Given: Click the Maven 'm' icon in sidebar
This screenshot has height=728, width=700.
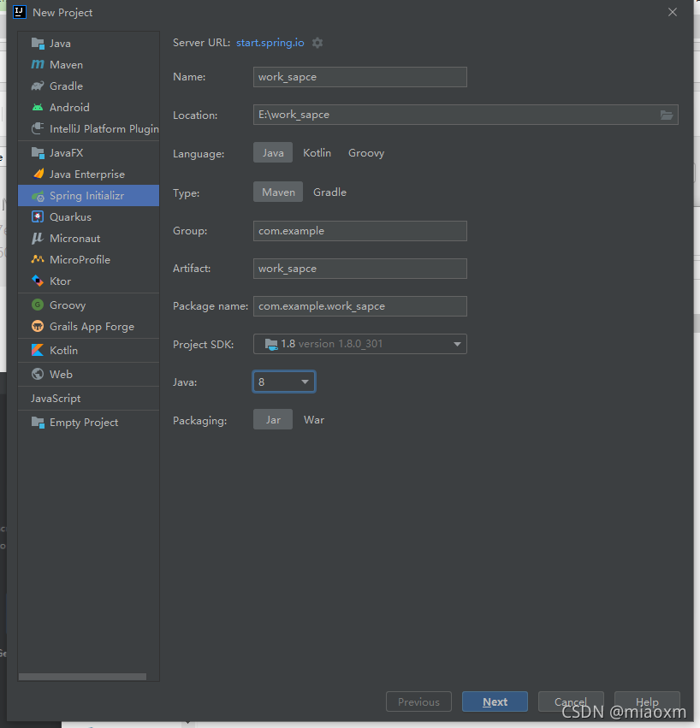Looking at the screenshot, I should 38,64.
